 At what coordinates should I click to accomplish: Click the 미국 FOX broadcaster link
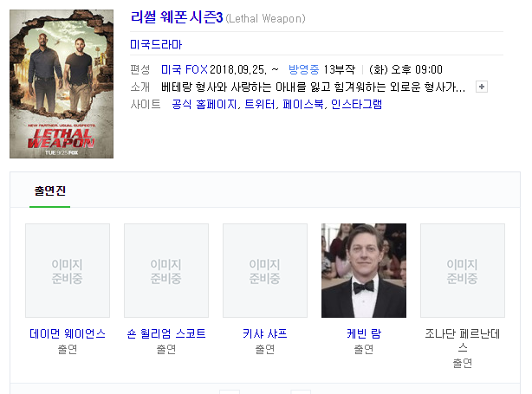185,69
